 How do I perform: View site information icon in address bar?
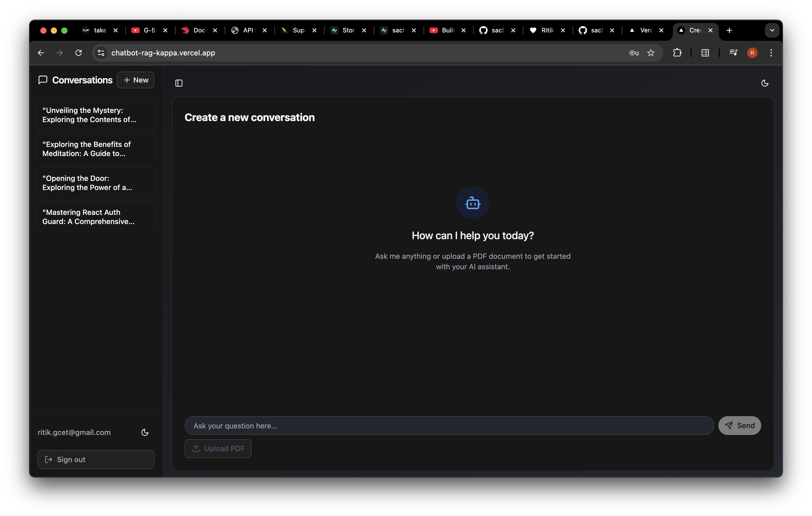(x=100, y=53)
